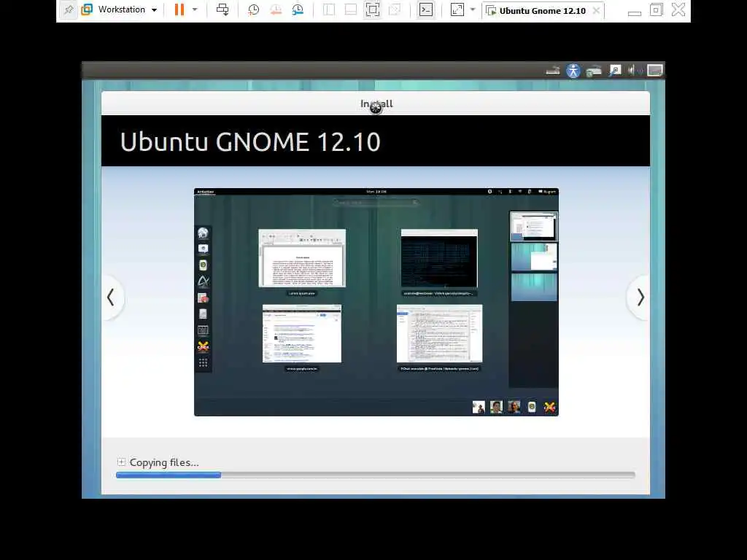Open the accessibility menu in the top panel
The image size is (747, 560).
click(x=573, y=71)
